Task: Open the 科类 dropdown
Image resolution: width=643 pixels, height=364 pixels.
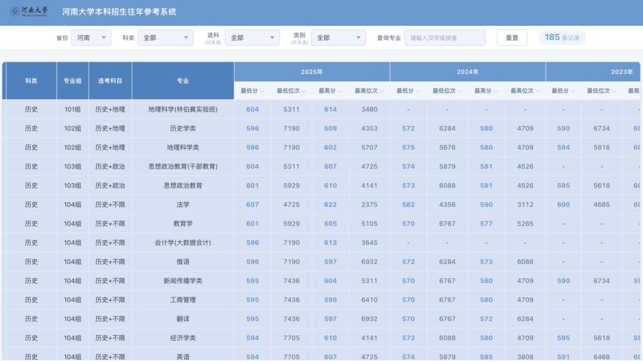Action: click(x=165, y=38)
